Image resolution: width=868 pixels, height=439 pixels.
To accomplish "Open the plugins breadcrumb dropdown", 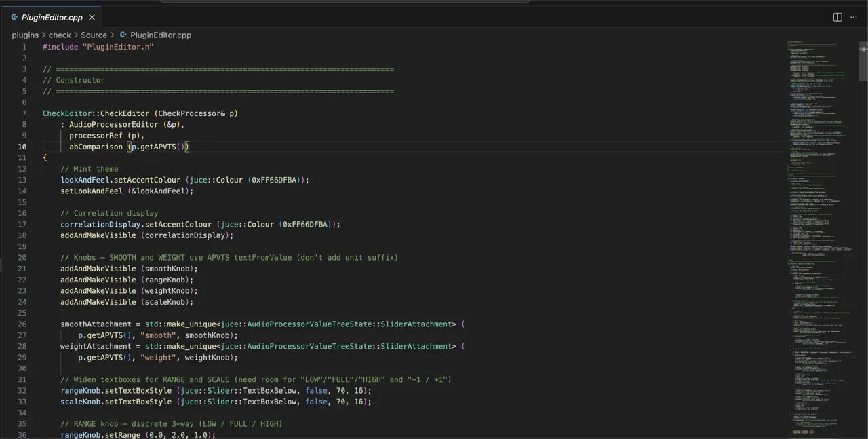I will (25, 35).
